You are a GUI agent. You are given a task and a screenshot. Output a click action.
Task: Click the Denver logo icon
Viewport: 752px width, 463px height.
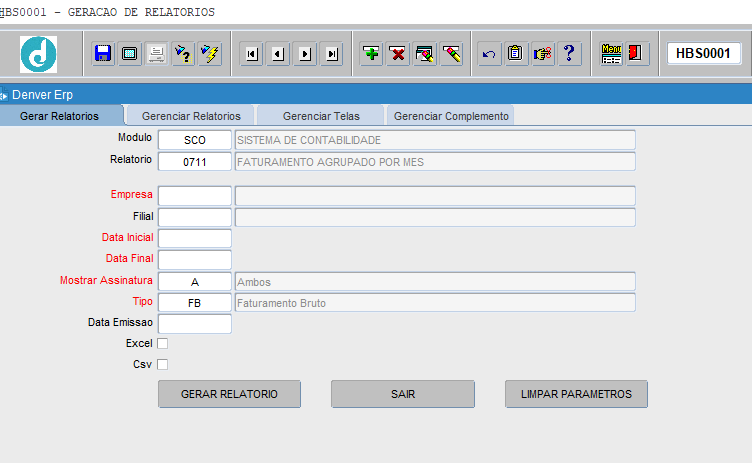(x=38, y=54)
